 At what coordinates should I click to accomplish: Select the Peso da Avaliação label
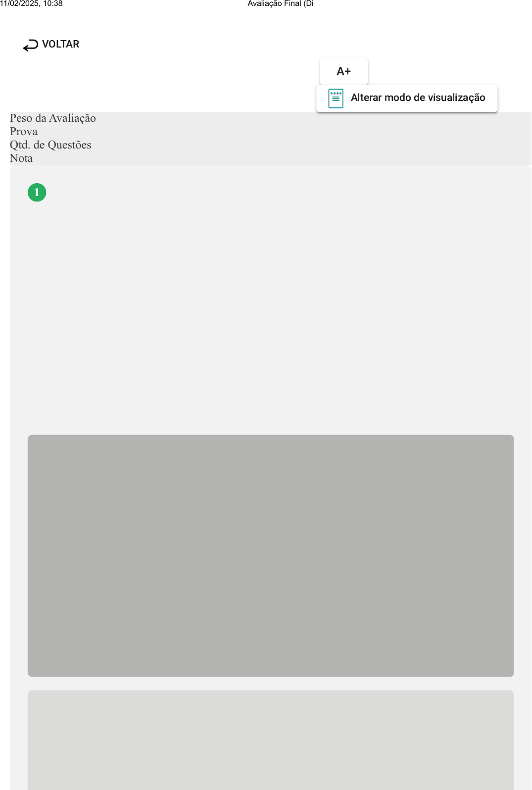(x=53, y=118)
